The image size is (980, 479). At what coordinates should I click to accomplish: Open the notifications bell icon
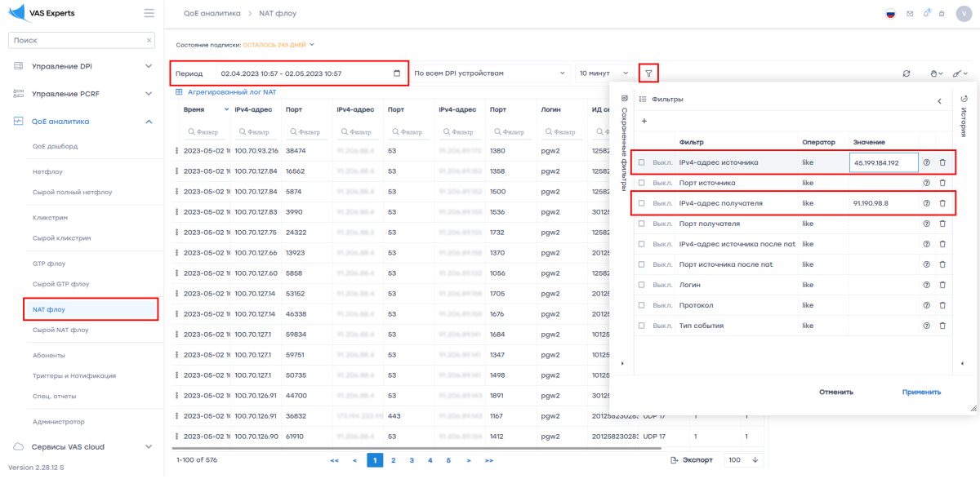pyautogui.click(x=927, y=14)
